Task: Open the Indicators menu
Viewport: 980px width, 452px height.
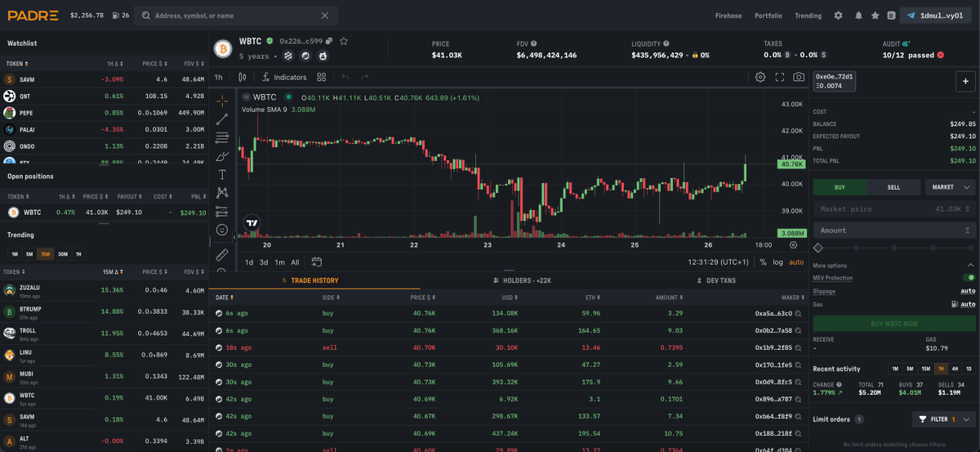Action: pyautogui.click(x=284, y=77)
